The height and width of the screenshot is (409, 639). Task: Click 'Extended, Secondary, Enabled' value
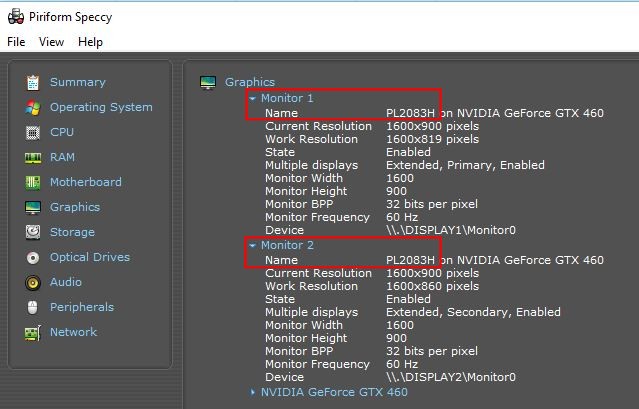pos(473,312)
